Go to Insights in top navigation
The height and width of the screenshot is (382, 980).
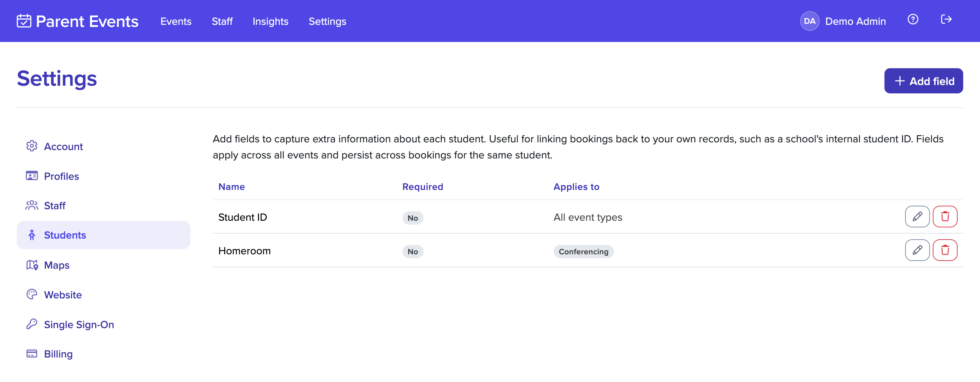tap(271, 21)
